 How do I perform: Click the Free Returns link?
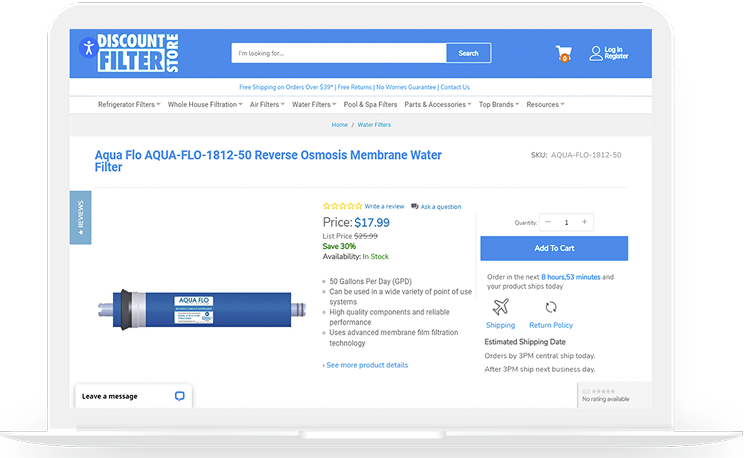click(354, 87)
